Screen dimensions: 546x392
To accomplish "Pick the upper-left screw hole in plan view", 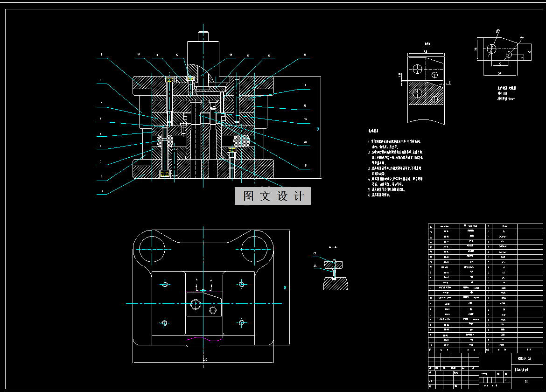I will pos(165,284).
